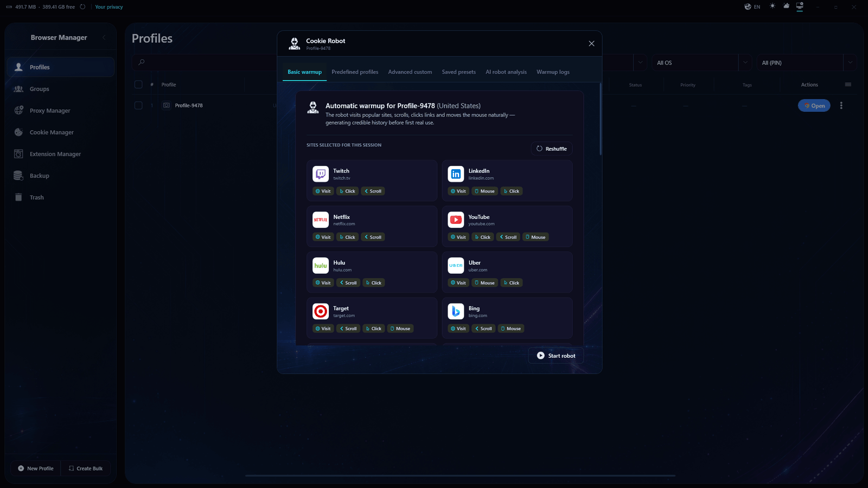Click the Cookie Robot icon in dialog header
This screenshot has height=488, width=868.
tap(295, 44)
